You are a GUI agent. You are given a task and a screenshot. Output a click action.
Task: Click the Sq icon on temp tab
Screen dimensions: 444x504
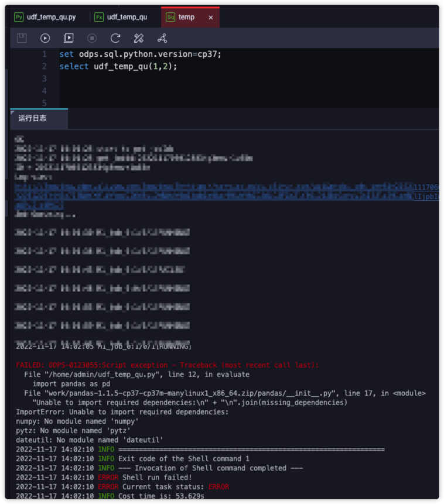tap(170, 17)
